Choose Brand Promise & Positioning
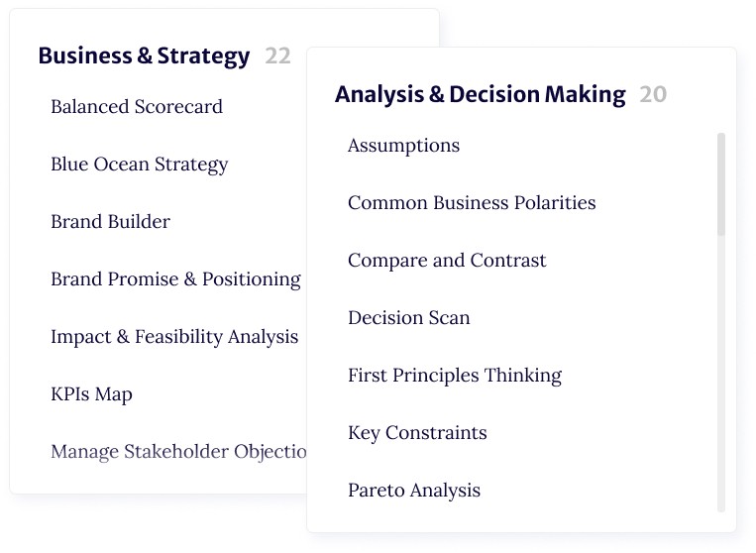This screenshot has width=756, height=553. pos(175,279)
